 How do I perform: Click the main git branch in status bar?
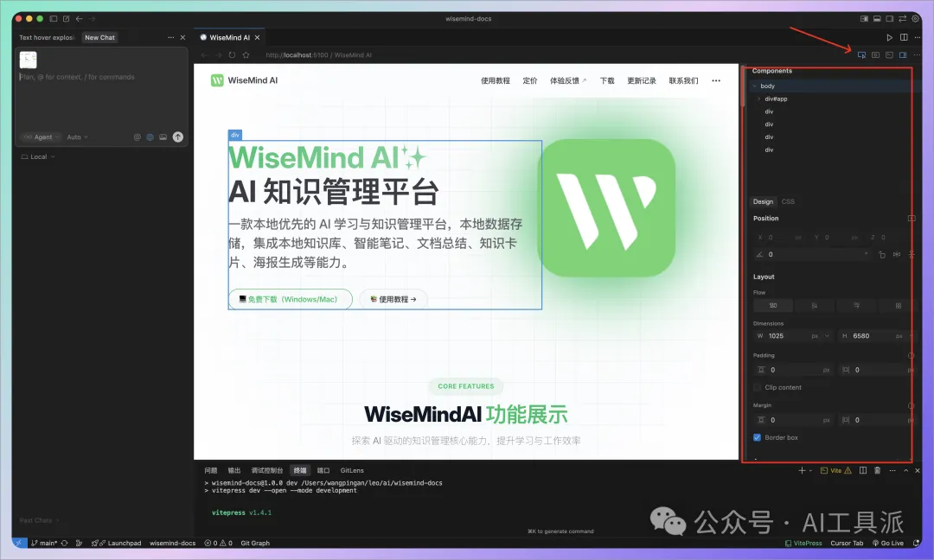tap(44, 543)
